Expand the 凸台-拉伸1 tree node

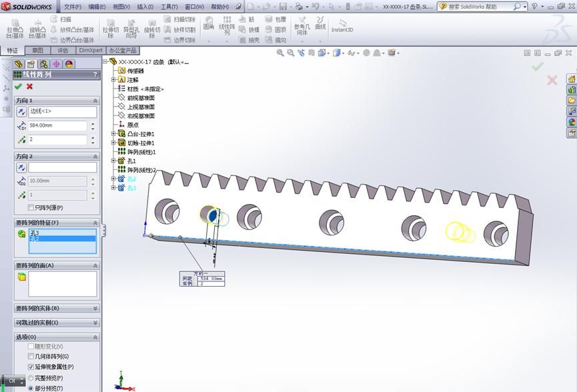coord(113,133)
